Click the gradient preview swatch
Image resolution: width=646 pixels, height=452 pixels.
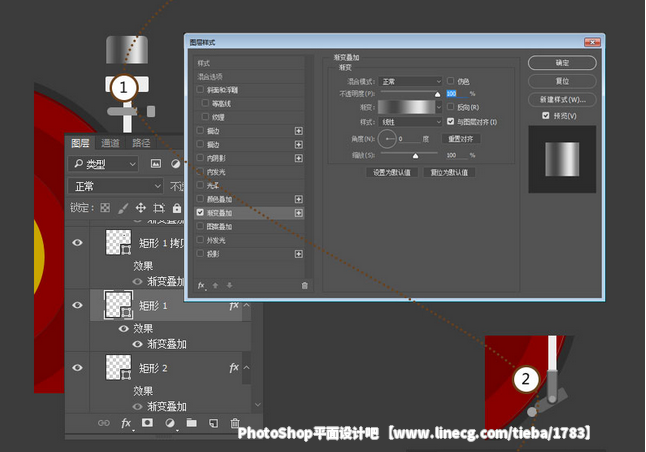407,107
